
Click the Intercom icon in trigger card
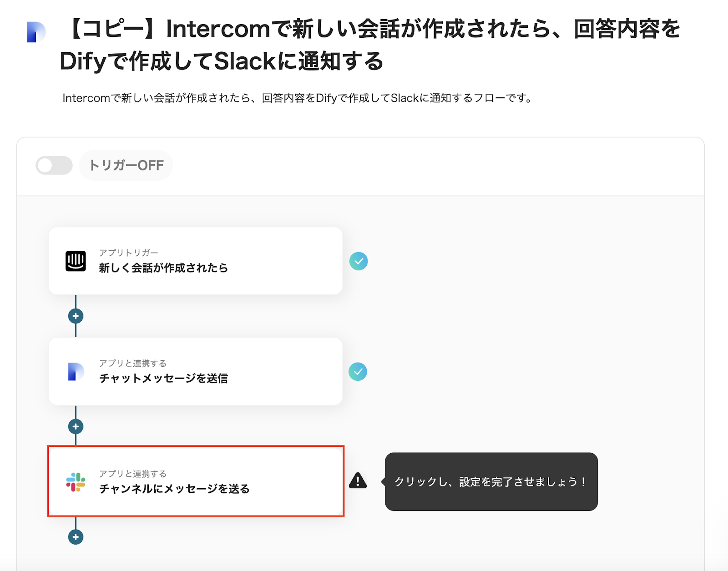(x=76, y=261)
